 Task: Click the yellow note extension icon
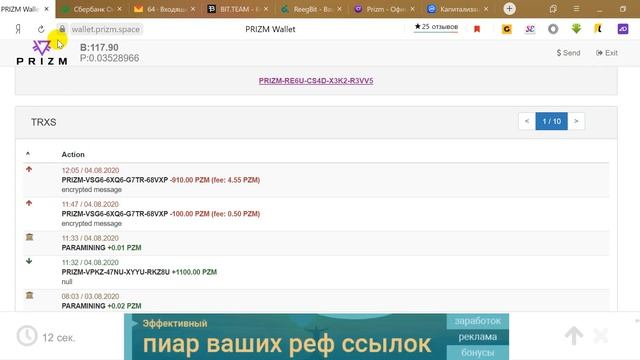point(598,29)
